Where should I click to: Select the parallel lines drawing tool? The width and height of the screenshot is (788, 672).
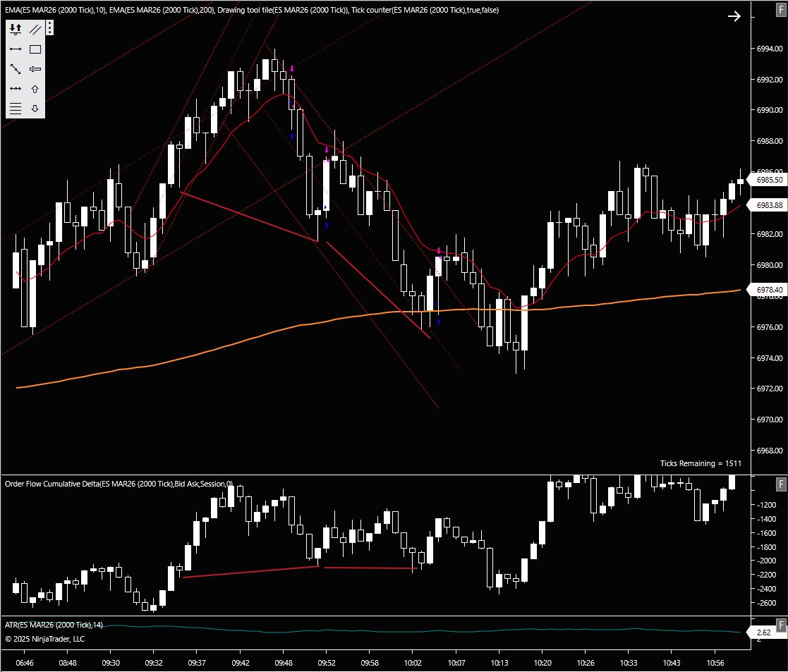[x=35, y=28]
